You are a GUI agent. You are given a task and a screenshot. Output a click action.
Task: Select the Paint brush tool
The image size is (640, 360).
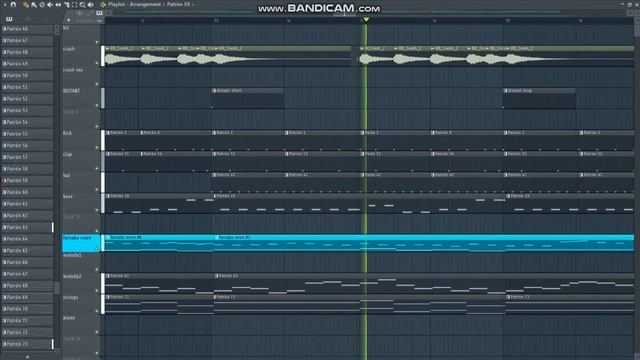point(34,4)
